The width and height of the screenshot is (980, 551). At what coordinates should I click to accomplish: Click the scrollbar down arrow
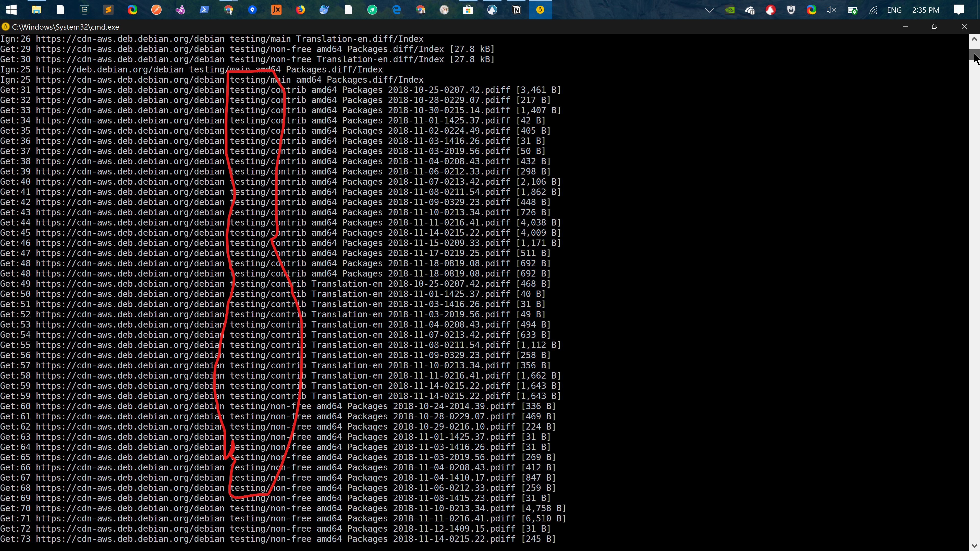click(x=974, y=545)
